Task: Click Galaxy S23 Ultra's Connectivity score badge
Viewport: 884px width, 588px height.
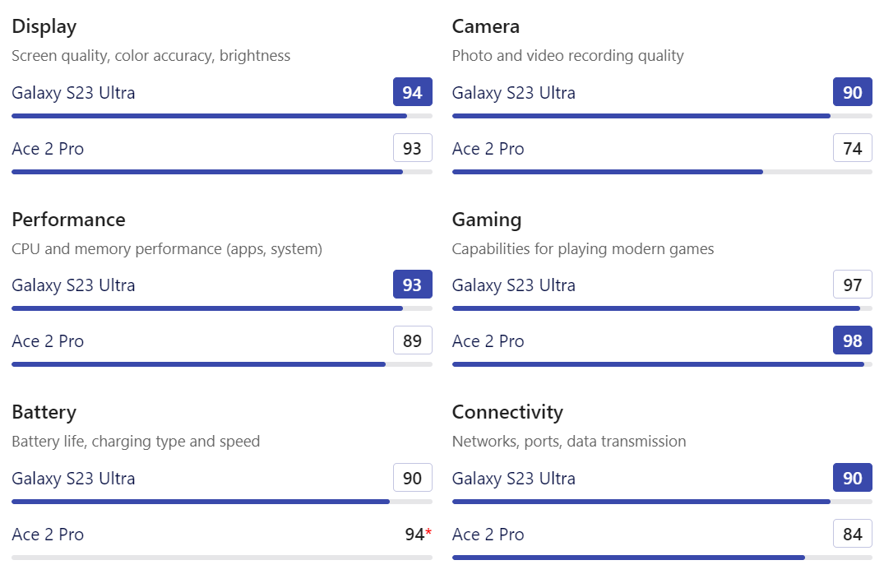Action: 852,479
